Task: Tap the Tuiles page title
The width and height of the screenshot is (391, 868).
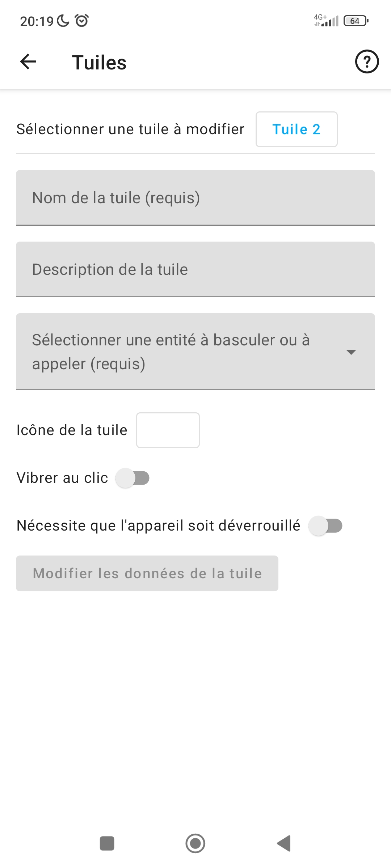Action: click(x=99, y=62)
